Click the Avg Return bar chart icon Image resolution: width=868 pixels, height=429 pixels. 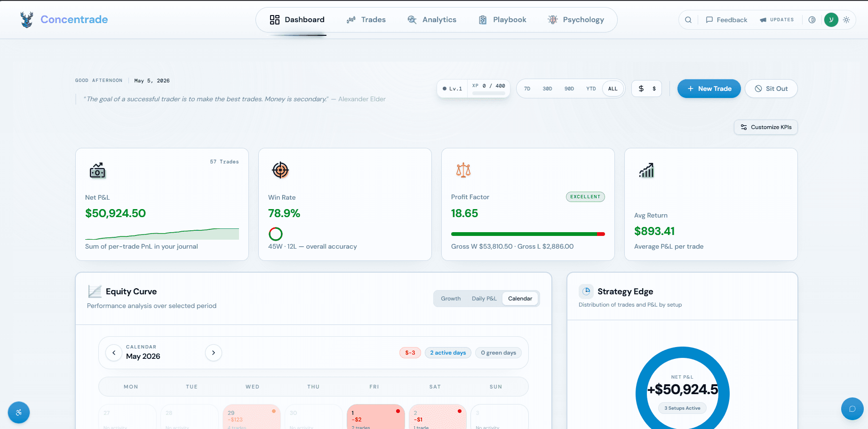tap(646, 170)
